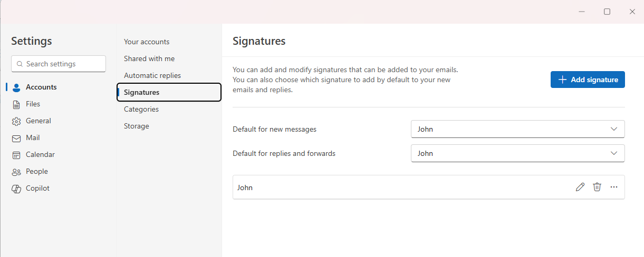
Task: Open the Categories settings page
Action: click(141, 109)
